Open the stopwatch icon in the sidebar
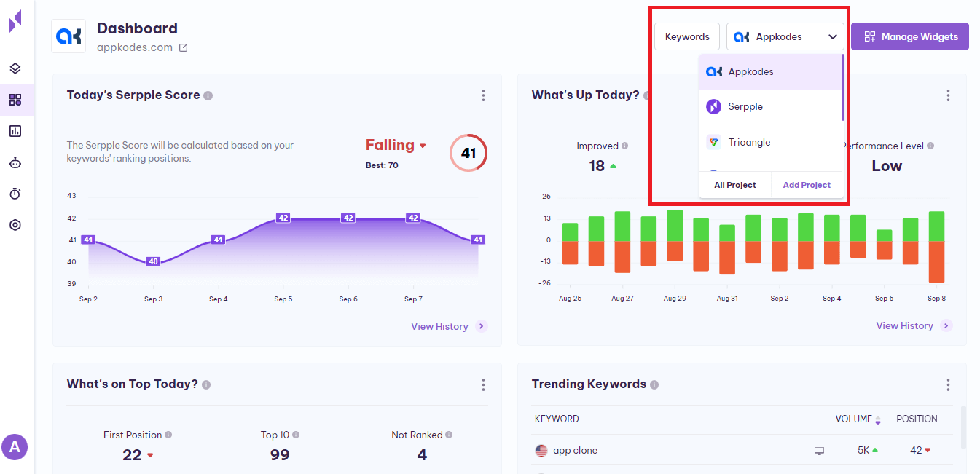 coord(15,194)
